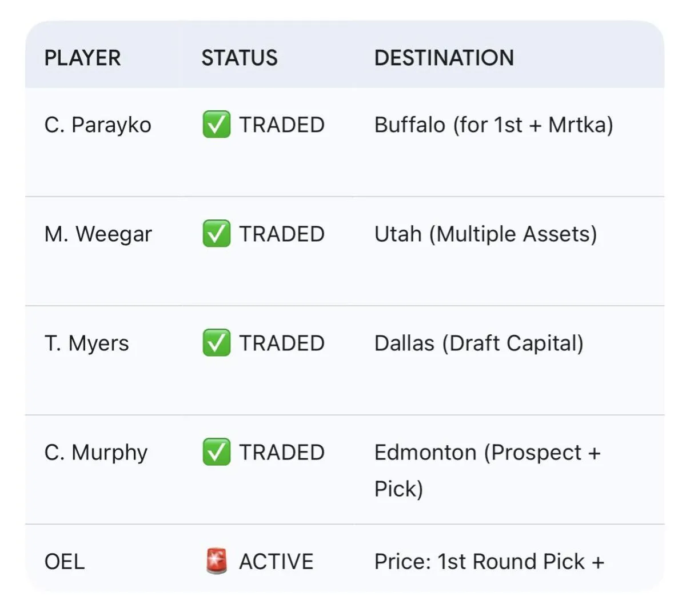Select the T. Myers player name

click(x=86, y=343)
